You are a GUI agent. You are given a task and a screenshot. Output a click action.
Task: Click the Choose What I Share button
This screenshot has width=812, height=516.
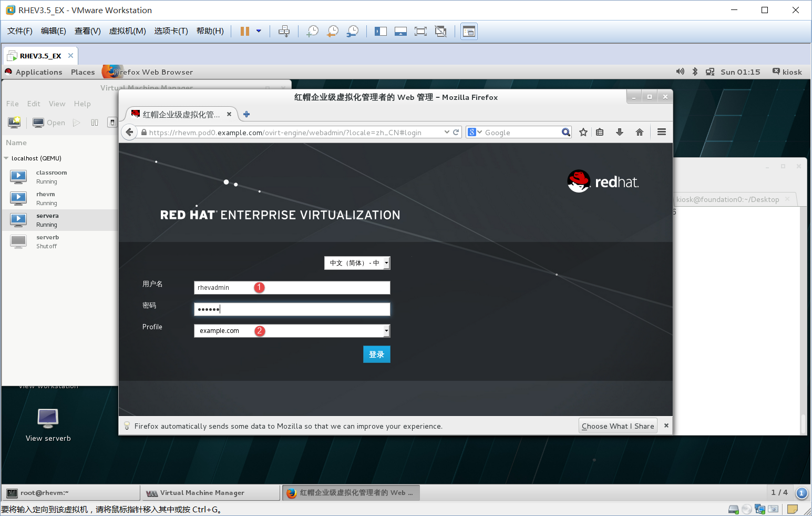618,426
